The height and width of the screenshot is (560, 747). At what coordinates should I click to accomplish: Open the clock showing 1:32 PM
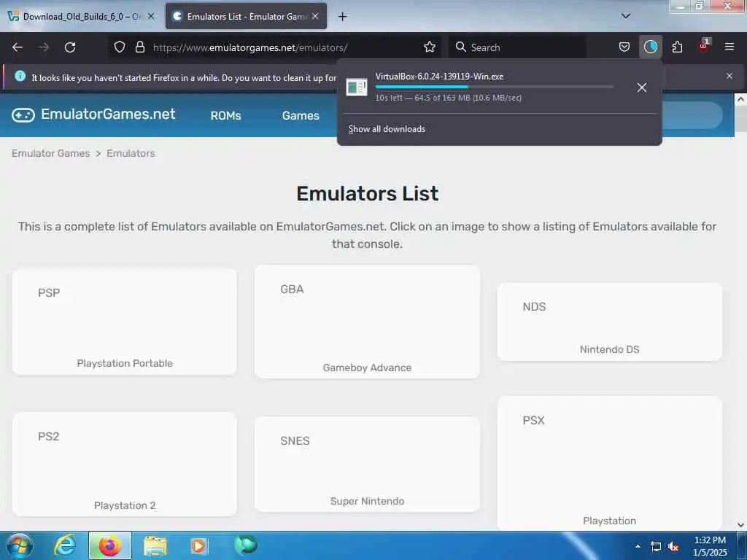click(711, 546)
